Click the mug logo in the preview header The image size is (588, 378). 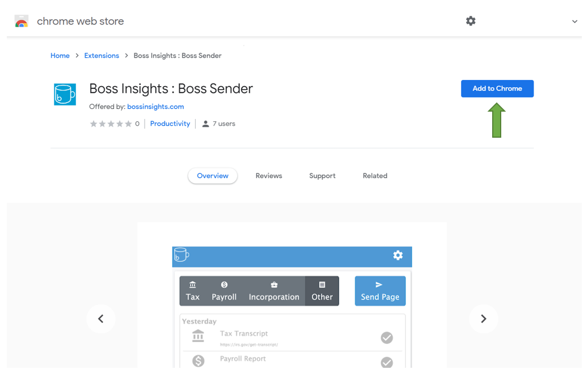181,255
